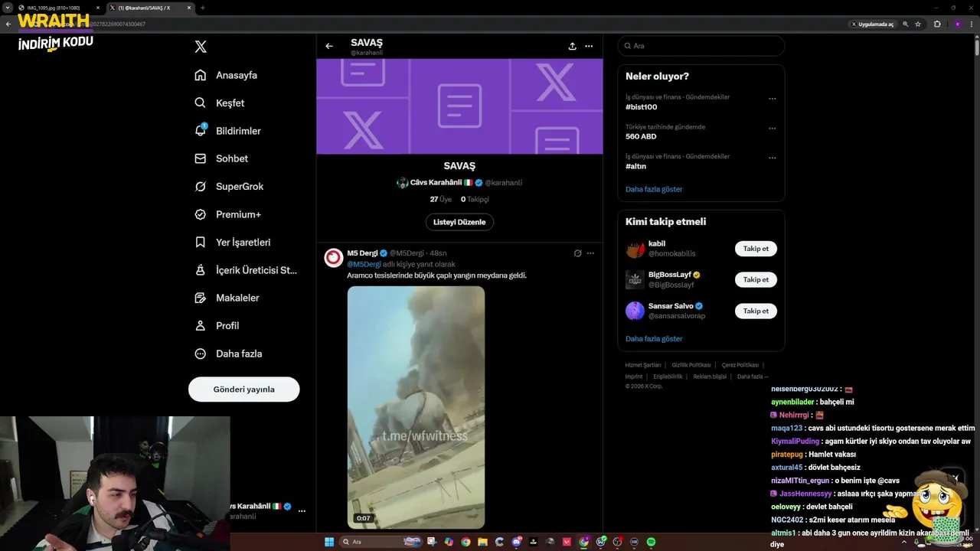
Task: Click M5 Dergi profile avatar
Action: (x=333, y=258)
